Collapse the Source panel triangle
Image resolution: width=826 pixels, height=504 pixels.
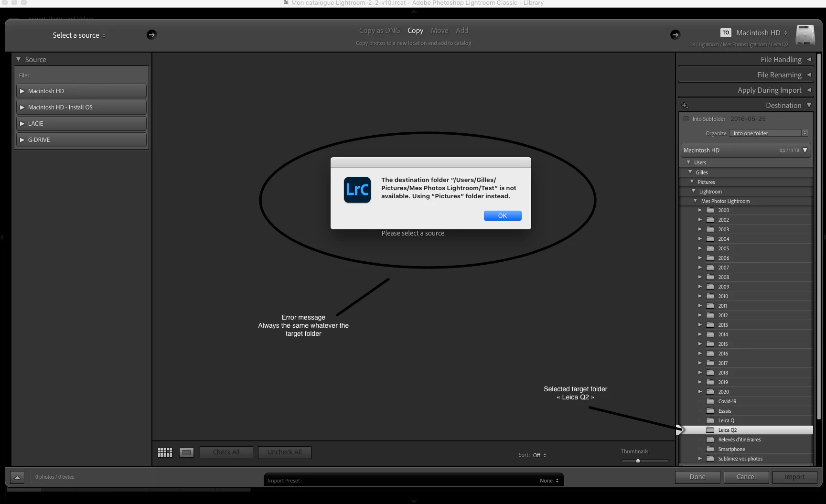pos(19,60)
